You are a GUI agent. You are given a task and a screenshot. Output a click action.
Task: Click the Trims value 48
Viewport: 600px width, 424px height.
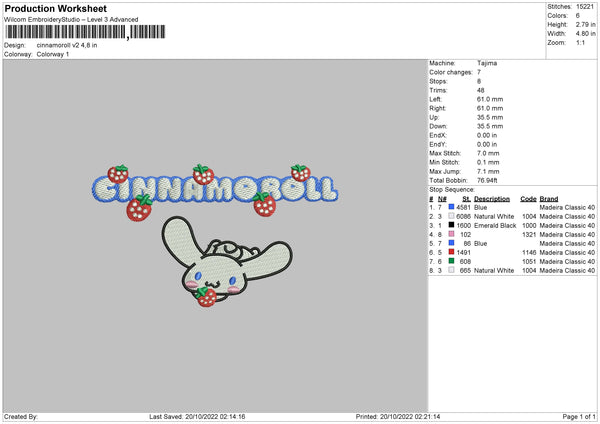pyautogui.click(x=481, y=90)
